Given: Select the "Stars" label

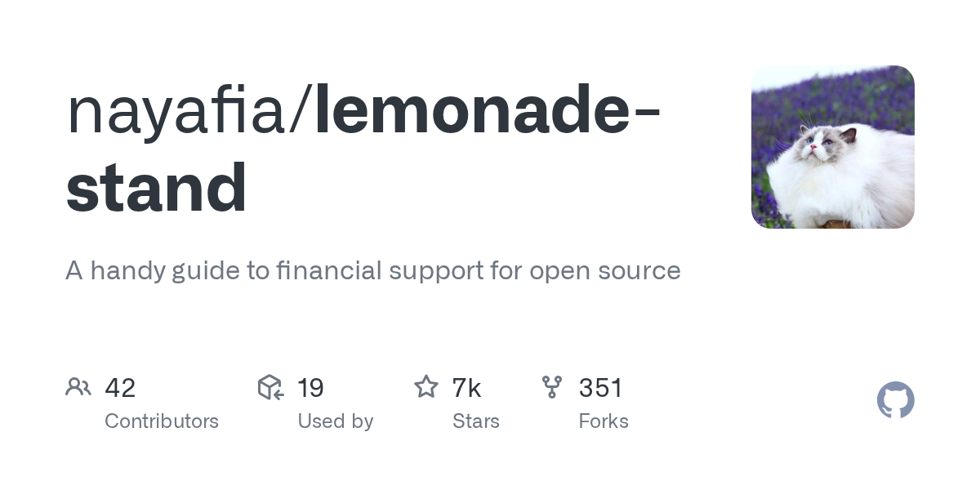Looking at the screenshot, I should [x=475, y=421].
